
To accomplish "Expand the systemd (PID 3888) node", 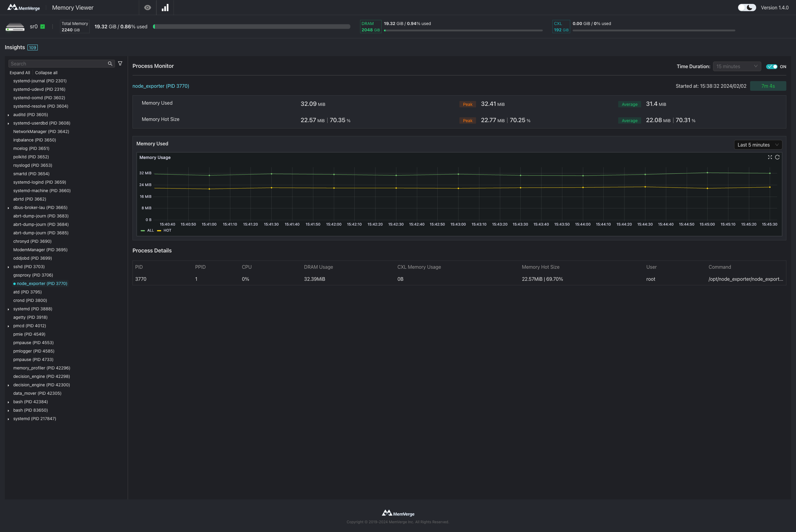I will [x=8, y=309].
